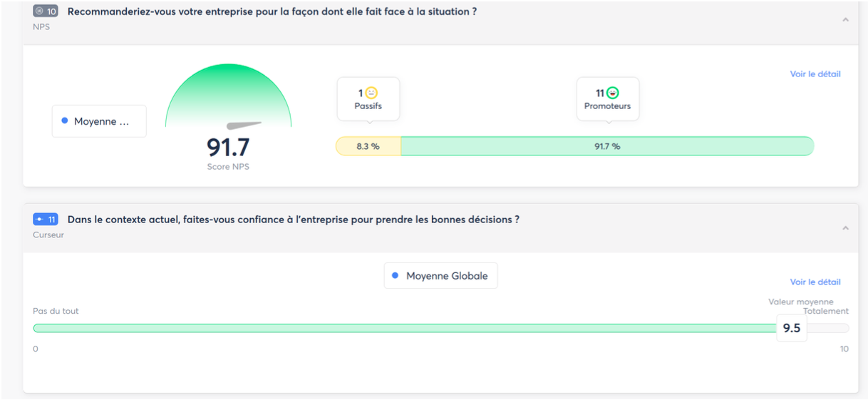The height and width of the screenshot is (400, 868).
Task: Click the slider question type icon numbered 11
Action: coord(46,220)
